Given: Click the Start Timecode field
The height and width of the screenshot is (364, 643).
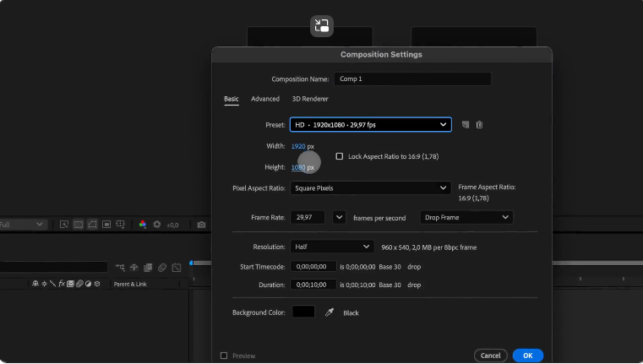Looking at the screenshot, I should pos(313,266).
